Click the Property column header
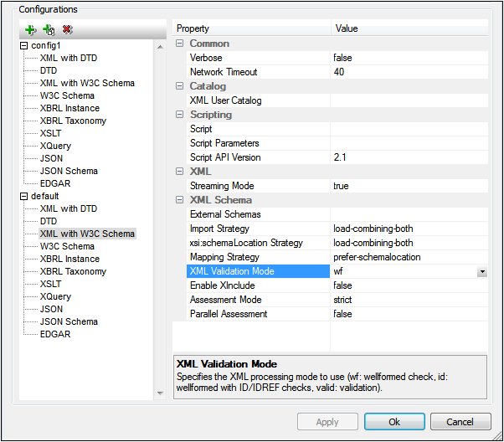504x442 pixels. 251,28
